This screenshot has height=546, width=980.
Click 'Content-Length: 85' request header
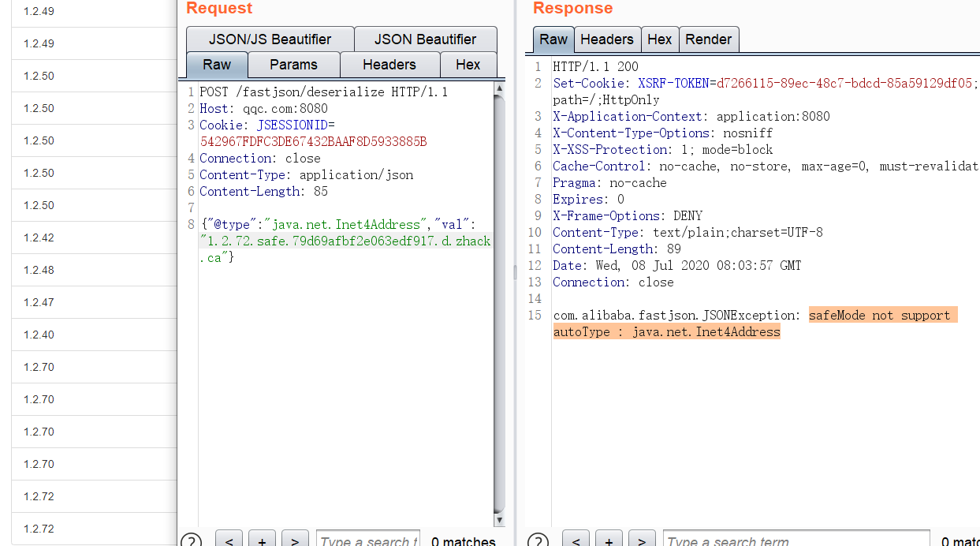click(x=263, y=192)
